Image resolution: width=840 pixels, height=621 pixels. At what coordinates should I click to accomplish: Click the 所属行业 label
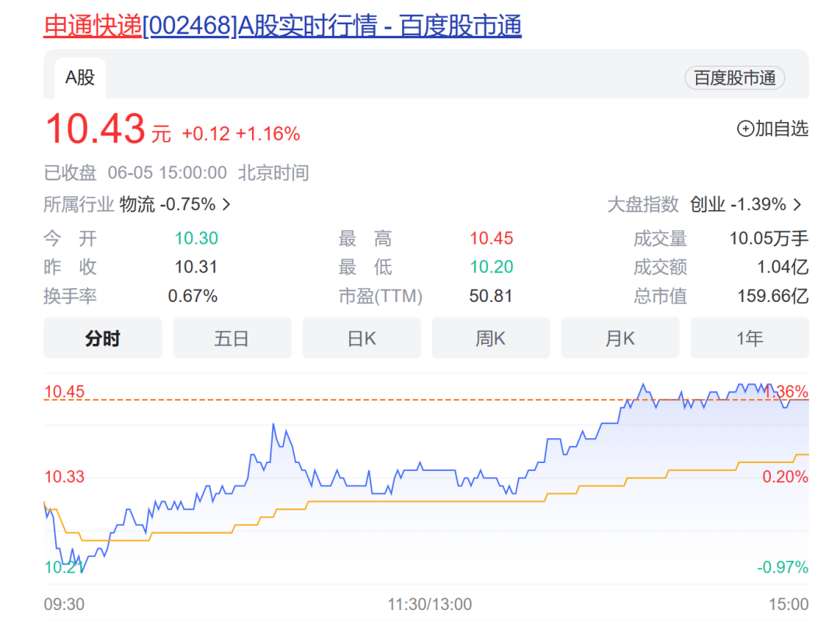79,205
